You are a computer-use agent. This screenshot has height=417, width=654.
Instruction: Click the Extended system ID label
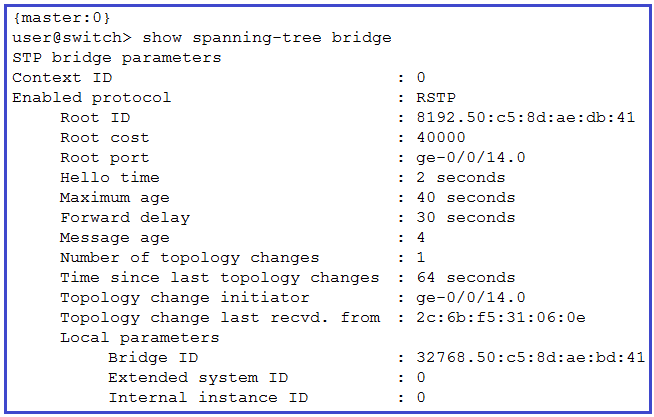click(x=198, y=378)
